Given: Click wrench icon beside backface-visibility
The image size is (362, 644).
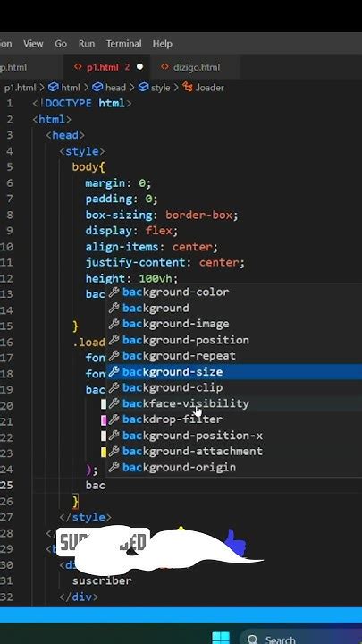Looking at the screenshot, I should click(x=114, y=403).
